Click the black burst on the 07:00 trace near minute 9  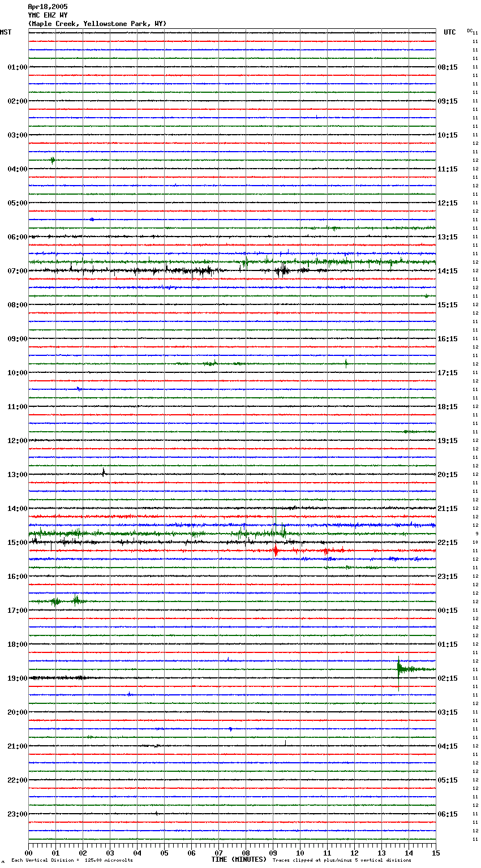tap(282, 271)
